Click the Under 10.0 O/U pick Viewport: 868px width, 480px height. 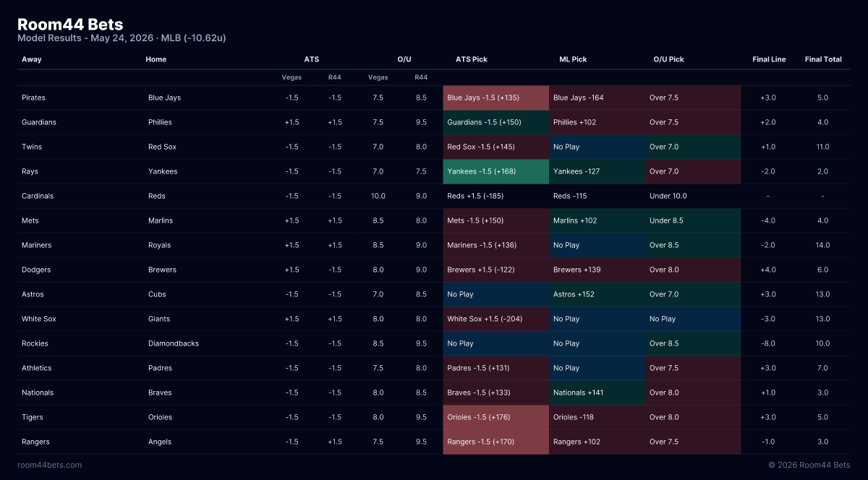pos(693,196)
